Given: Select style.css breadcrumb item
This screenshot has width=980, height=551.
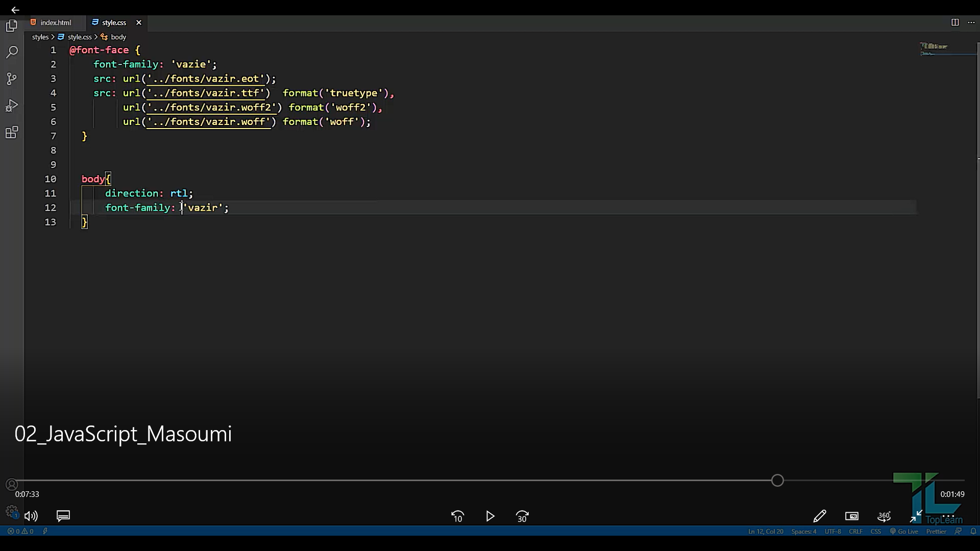Looking at the screenshot, I should pos(80,37).
